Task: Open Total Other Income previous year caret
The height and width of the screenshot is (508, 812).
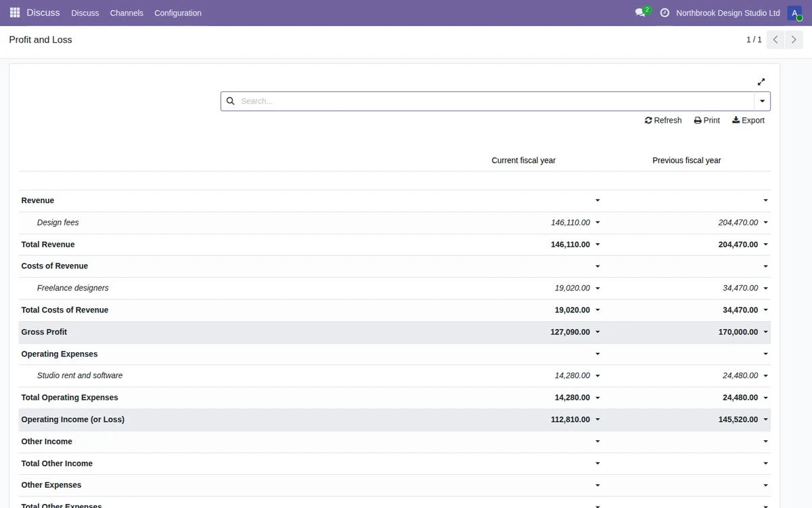Action: (766, 463)
